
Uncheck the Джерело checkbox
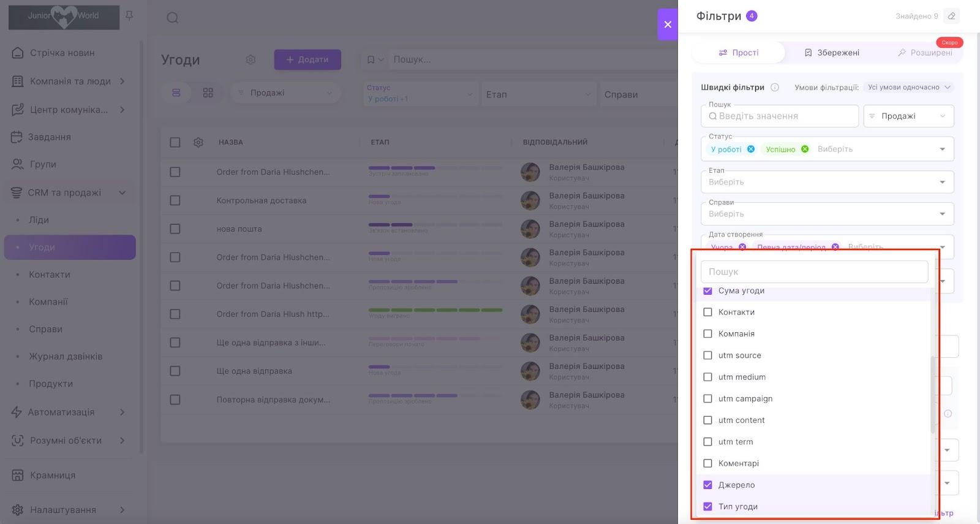[707, 485]
